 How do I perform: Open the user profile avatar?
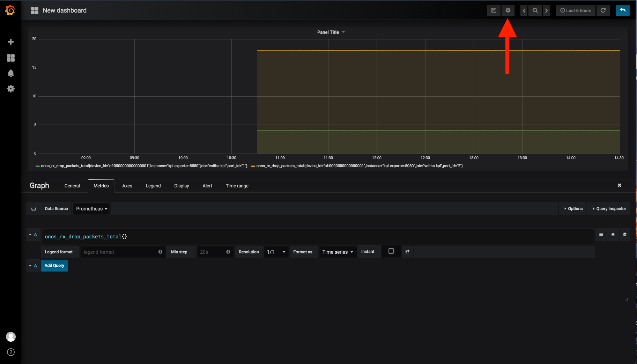pyautogui.click(x=11, y=337)
